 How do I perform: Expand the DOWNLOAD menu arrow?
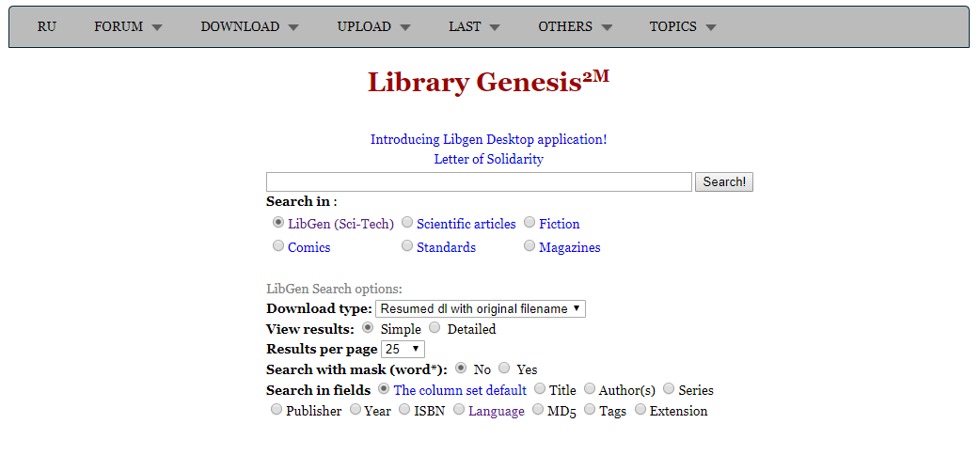293,27
